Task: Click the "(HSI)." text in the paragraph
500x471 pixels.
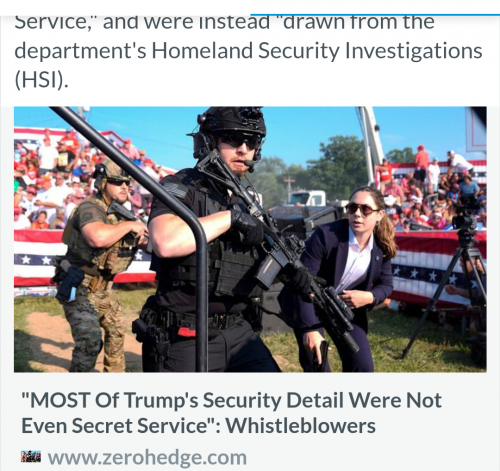Action: click(41, 80)
